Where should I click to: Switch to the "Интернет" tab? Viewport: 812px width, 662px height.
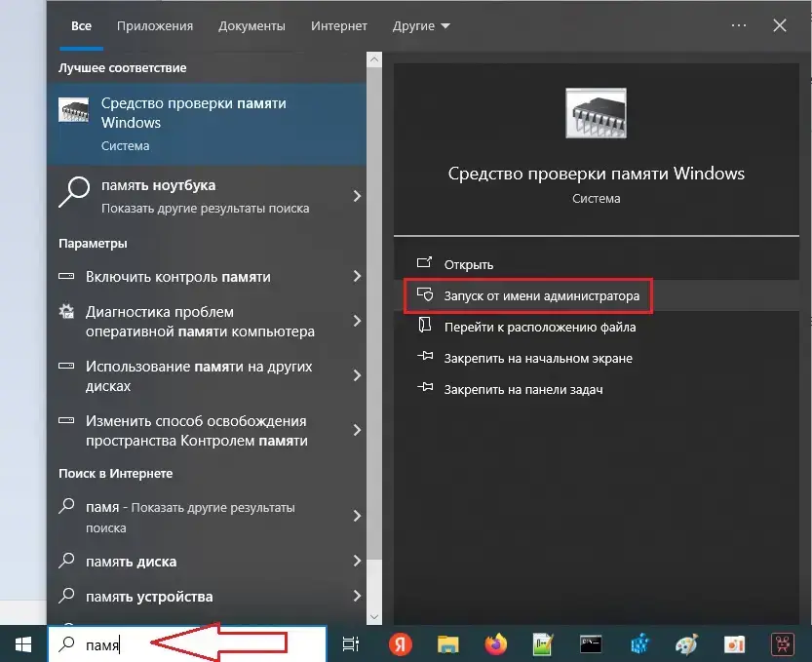pyautogui.click(x=339, y=26)
